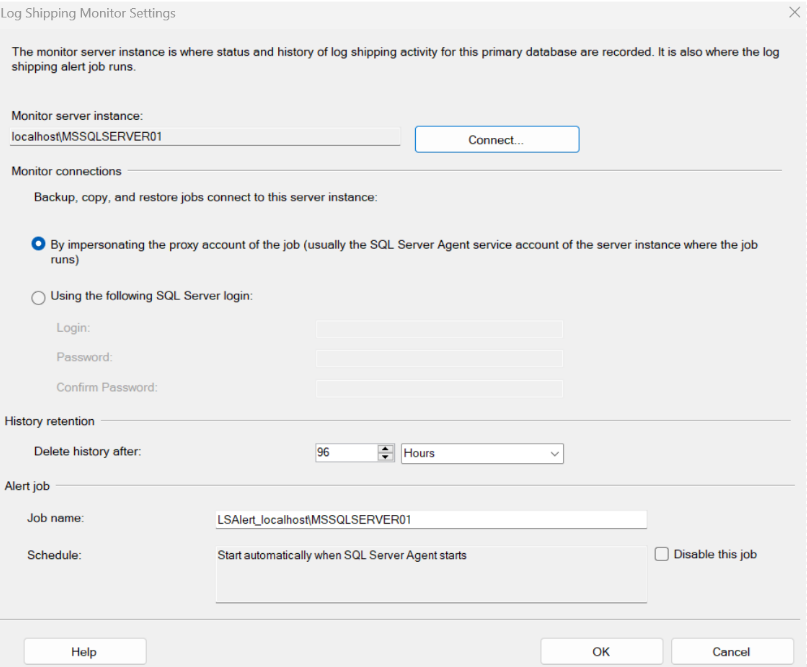The height and width of the screenshot is (667, 807).
Task: Click the Cancel button
Action: click(x=731, y=651)
